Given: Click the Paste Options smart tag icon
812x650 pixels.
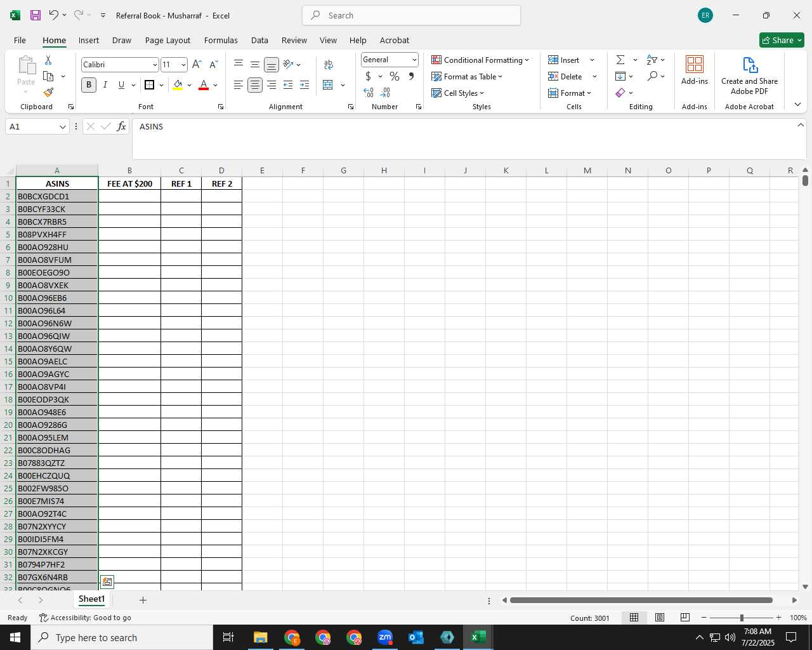Looking at the screenshot, I should (x=107, y=582).
